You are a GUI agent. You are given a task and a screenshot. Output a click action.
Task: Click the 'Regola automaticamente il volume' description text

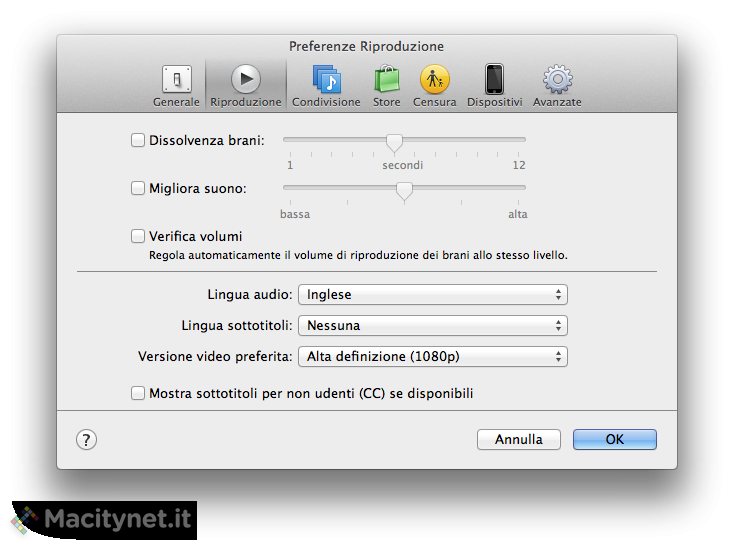point(358,256)
